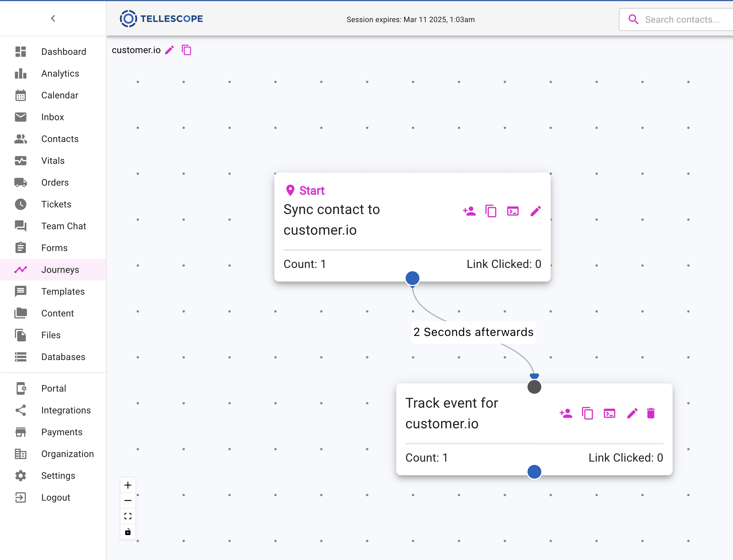Copy the Sync contact to customer.io step
The image size is (733, 560).
pos(491,211)
